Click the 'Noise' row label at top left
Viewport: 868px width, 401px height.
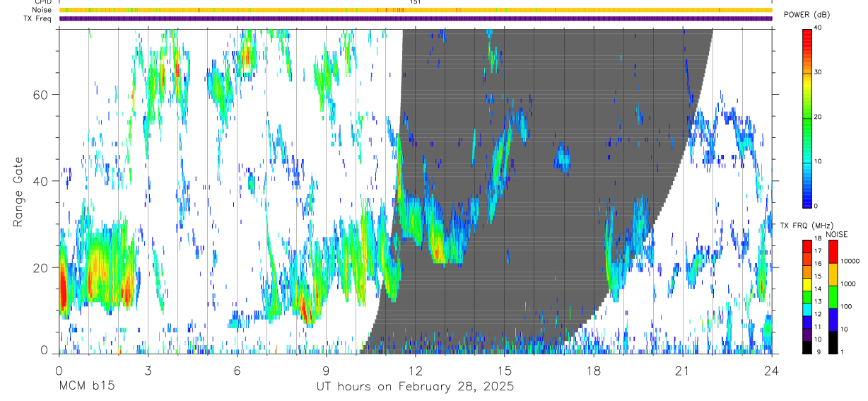42,10
